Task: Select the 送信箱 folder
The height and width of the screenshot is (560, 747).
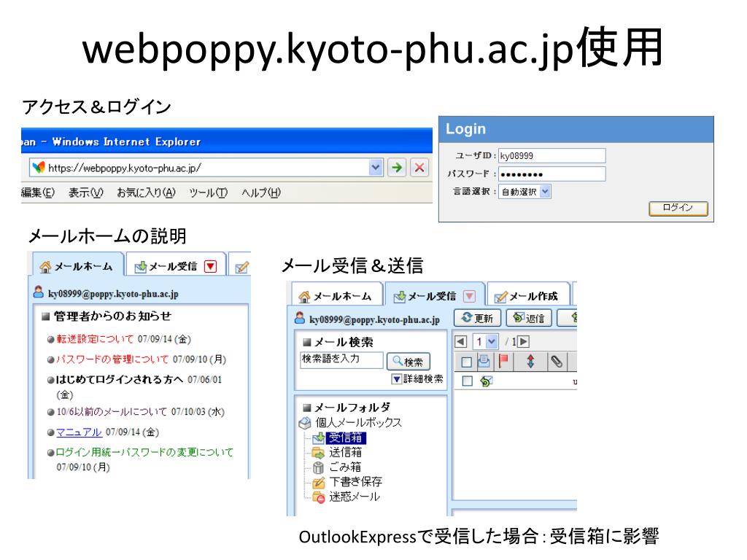Action: point(345,452)
